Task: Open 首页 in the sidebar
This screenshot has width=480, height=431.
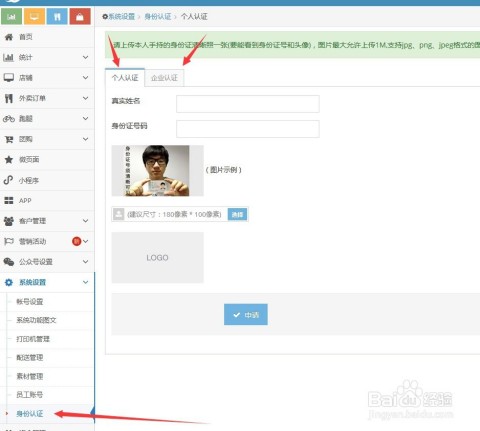Action: click(x=47, y=37)
